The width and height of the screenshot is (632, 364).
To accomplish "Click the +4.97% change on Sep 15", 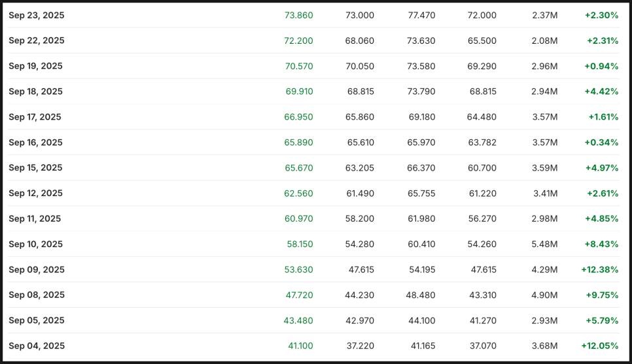I will (602, 168).
